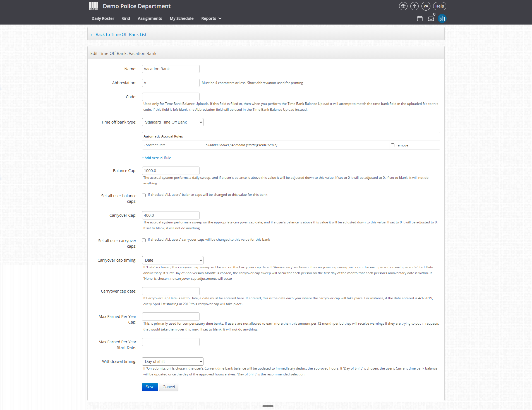Click into the Carryover cap date field

pyautogui.click(x=171, y=291)
